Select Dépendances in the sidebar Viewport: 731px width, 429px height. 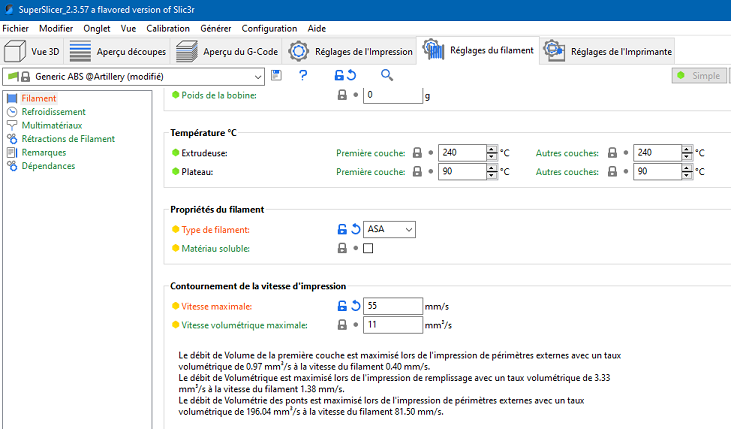point(48,166)
